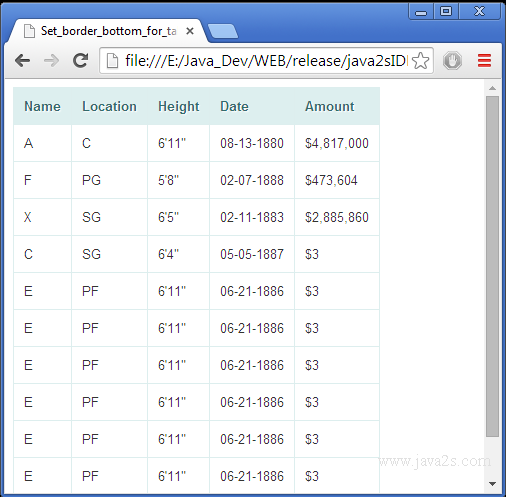Open the stop-hand extension icon

tap(452, 61)
